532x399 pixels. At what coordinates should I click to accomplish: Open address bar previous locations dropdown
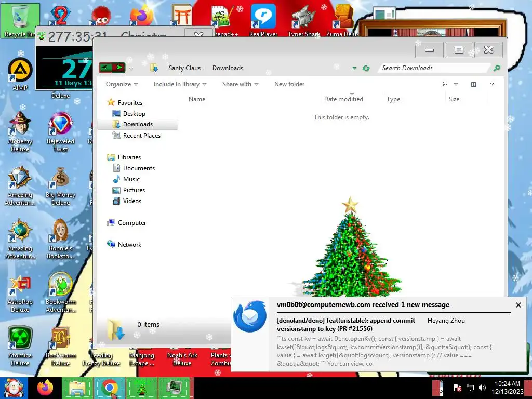click(354, 68)
